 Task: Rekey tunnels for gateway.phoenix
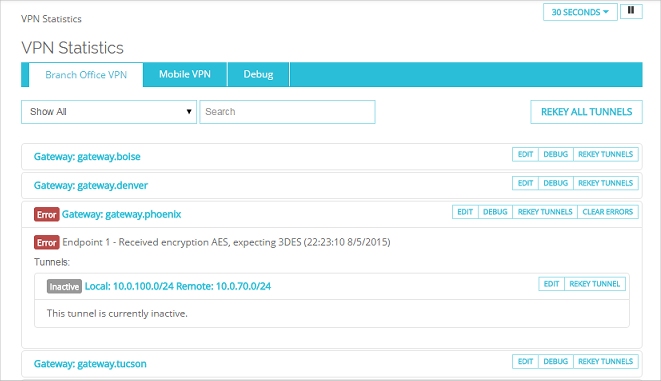tap(545, 212)
